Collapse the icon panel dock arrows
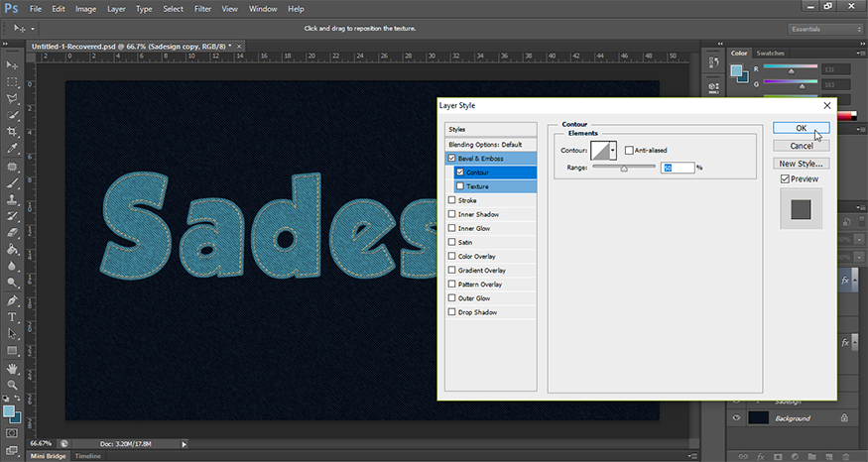The height and width of the screenshot is (462, 868). tap(720, 44)
